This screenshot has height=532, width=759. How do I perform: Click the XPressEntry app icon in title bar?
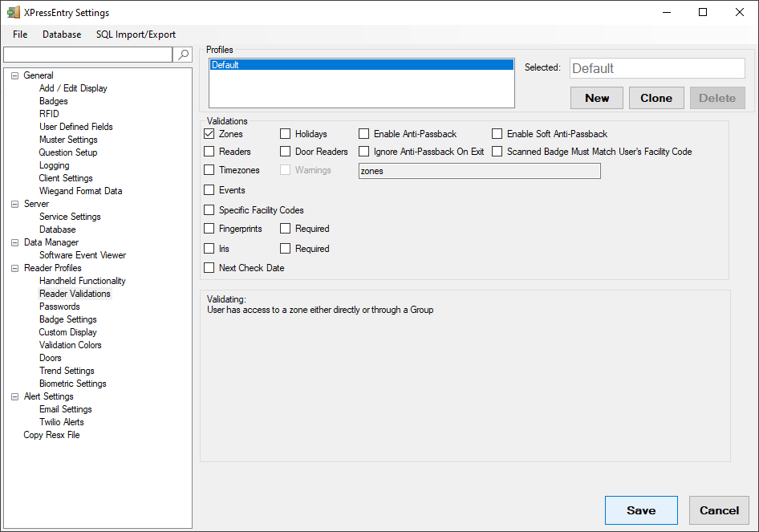(x=14, y=12)
